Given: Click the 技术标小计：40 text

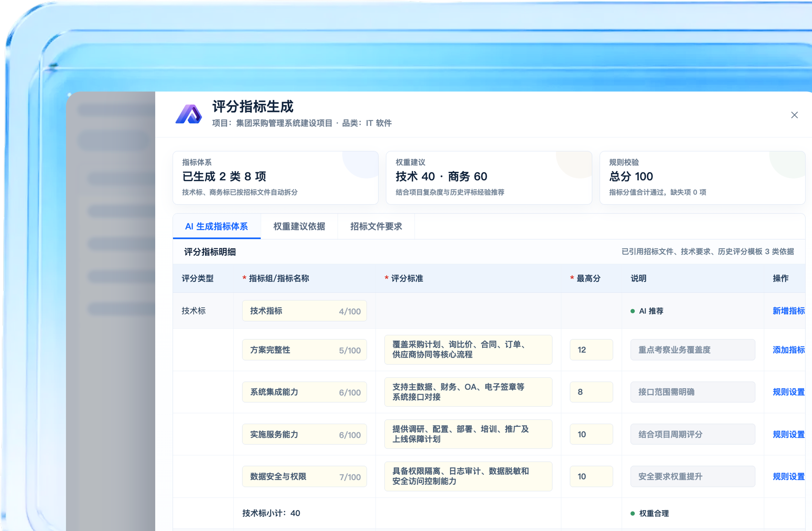Looking at the screenshot, I should (271, 513).
